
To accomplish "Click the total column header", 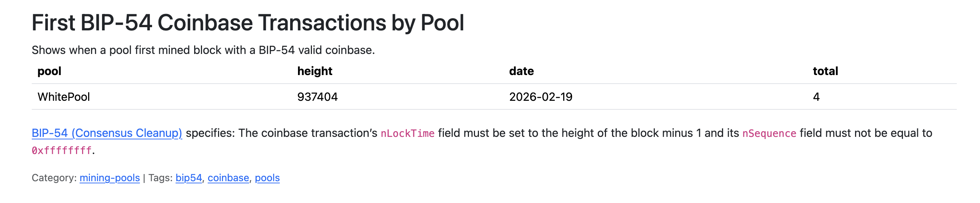I will click(825, 71).
